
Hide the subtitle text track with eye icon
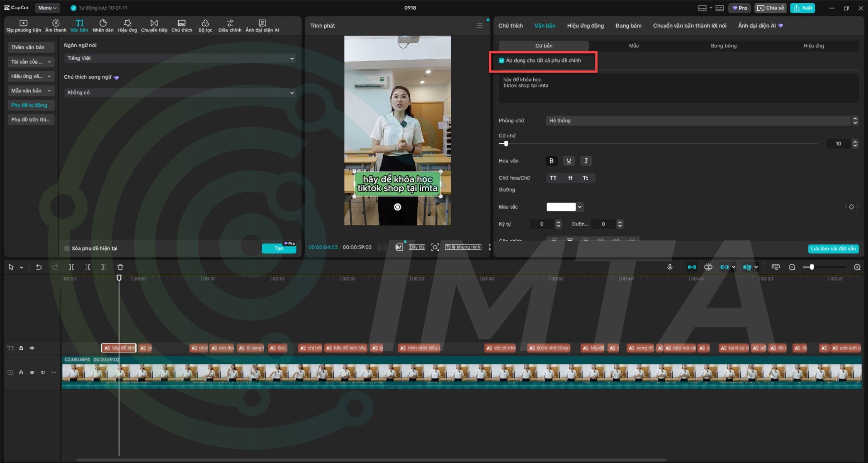coord(32,348)
